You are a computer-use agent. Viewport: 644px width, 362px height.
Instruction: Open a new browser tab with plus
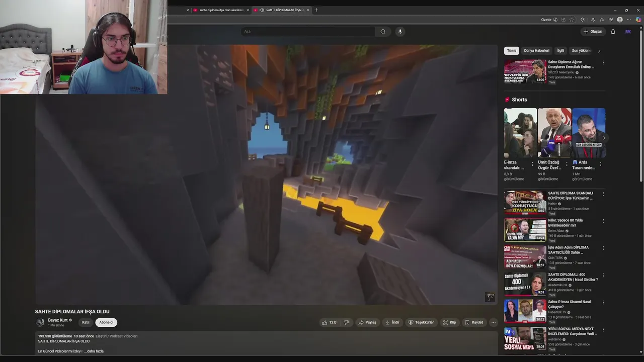point(316,10)
